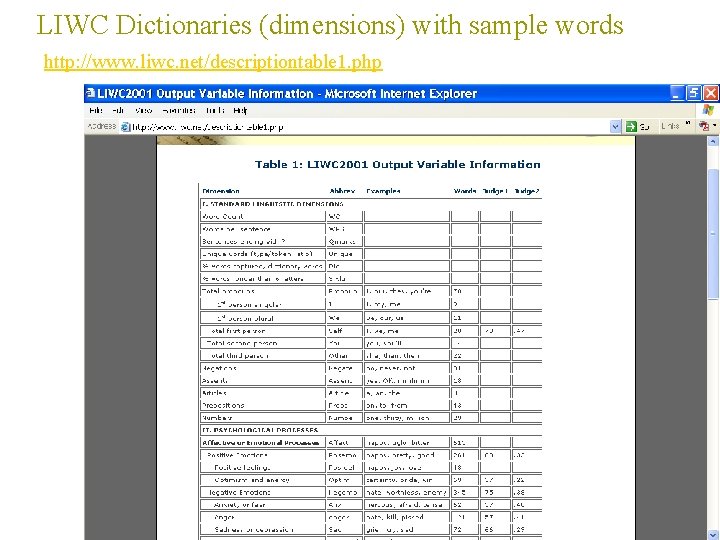The height and width of the screenshot is (540, 720).
Task: Minimize the Internet Explorer window
Action: (676, 93)
